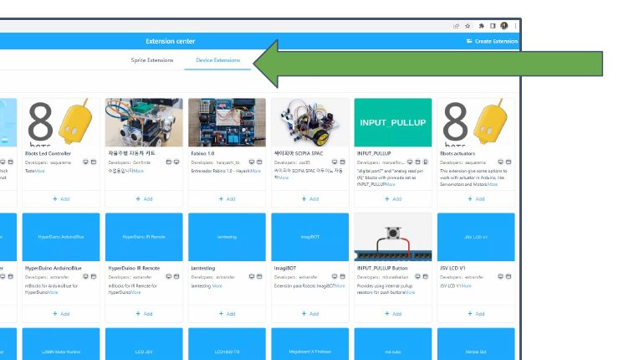The image size is (644, 360).
Task: Add the 8bots actuators extension
Action: point(476,199)
